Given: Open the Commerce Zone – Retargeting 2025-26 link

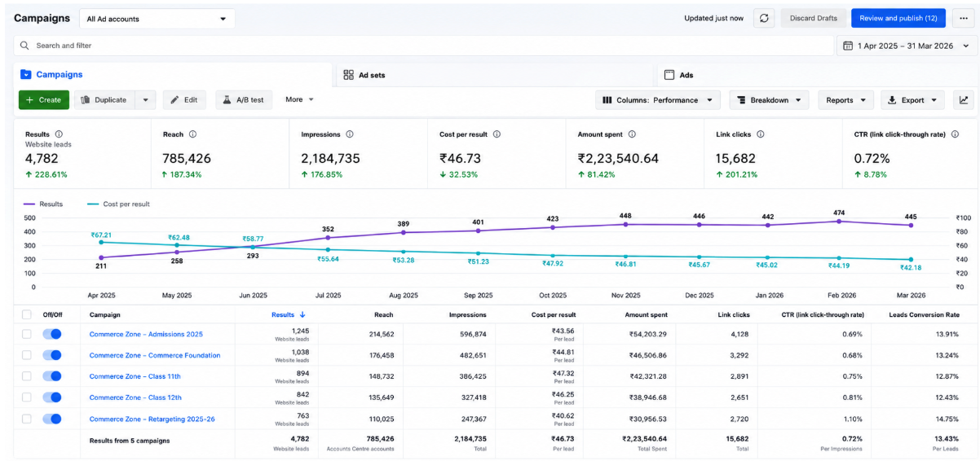Looking at the screenshot, I should (x=152, y=419).
